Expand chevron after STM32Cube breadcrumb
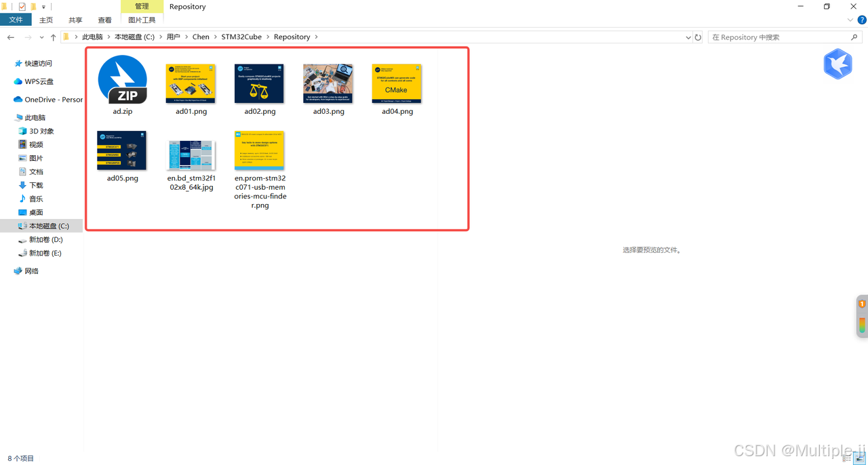The image size is (868, 465). 268,37
